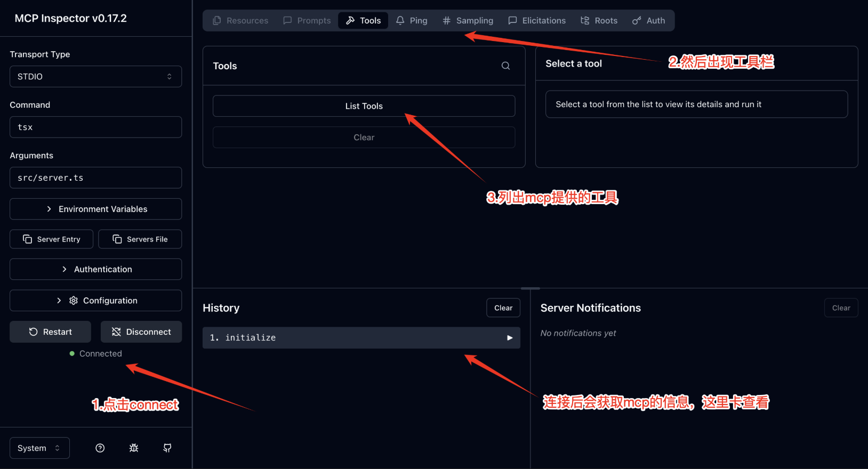
Task: Click the hash icon on Sampling tab
Action: tap(447, 21)
